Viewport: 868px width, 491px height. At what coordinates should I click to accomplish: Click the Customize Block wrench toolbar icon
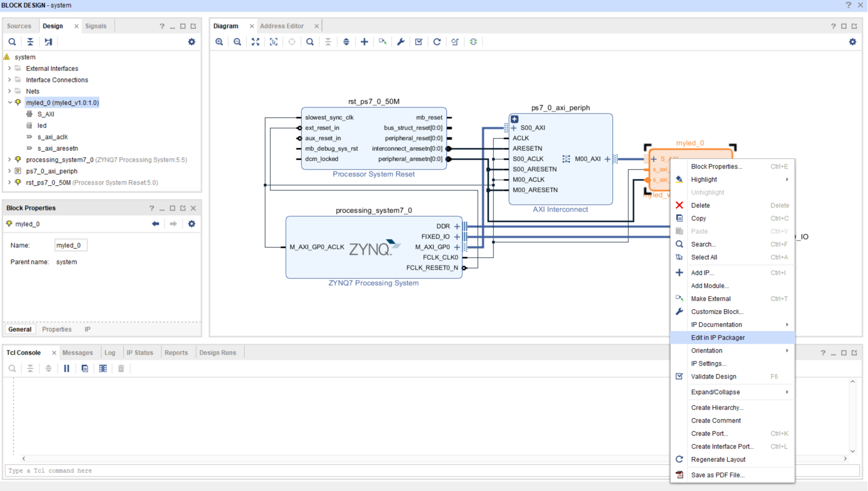point(401,42)
